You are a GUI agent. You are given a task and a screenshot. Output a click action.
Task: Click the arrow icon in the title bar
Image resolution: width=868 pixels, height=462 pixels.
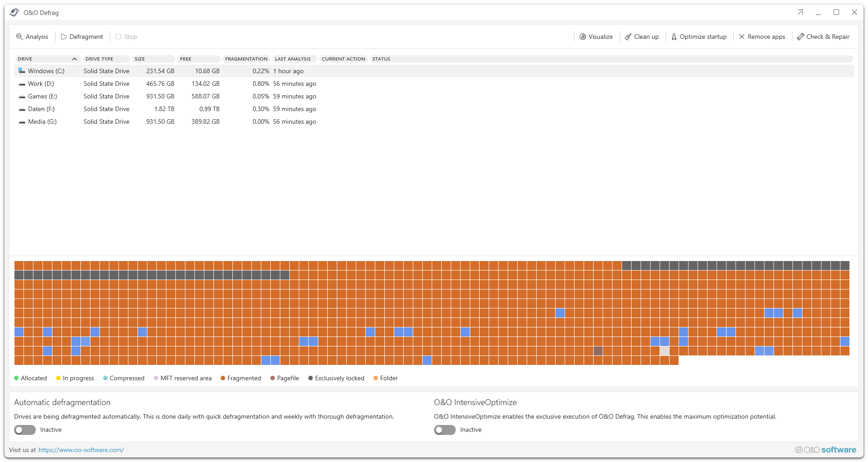pyautogui.click(x=800, y=12)
